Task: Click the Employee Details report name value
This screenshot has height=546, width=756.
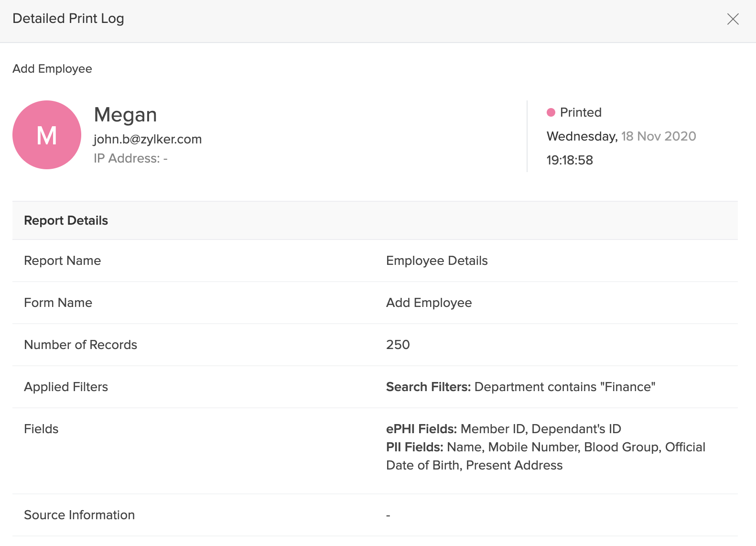Action: point(436,261)
